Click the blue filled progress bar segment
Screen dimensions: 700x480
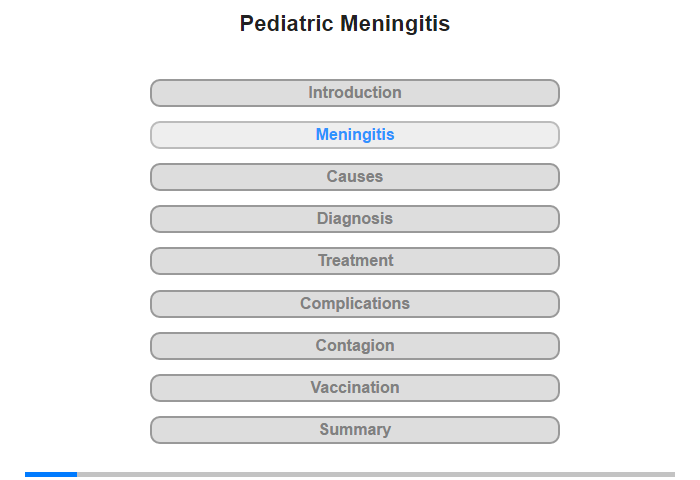pos(51,474)
